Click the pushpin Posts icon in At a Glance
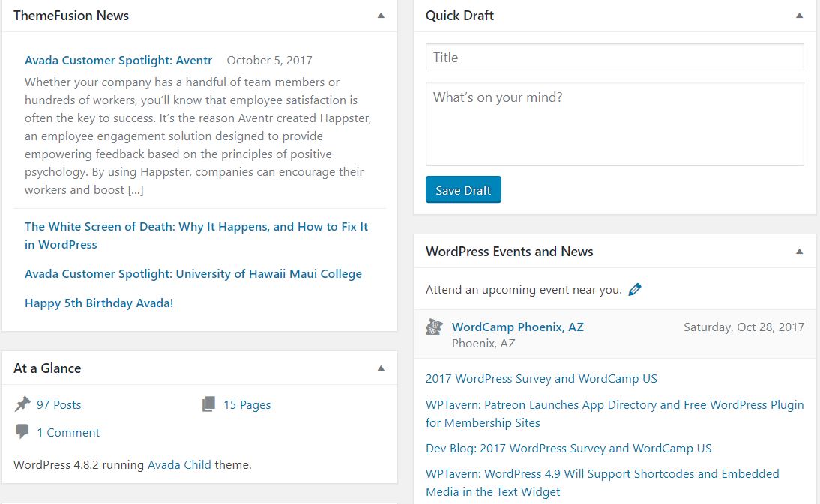This screenshot has height=504, width=820. coord(23,404)
